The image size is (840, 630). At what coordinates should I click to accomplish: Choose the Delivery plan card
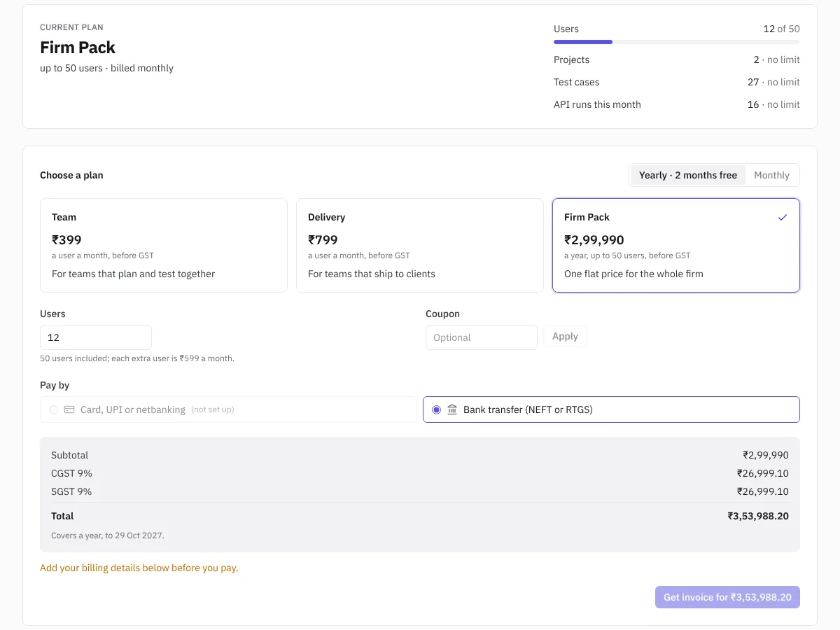click(x=420, y=245)
